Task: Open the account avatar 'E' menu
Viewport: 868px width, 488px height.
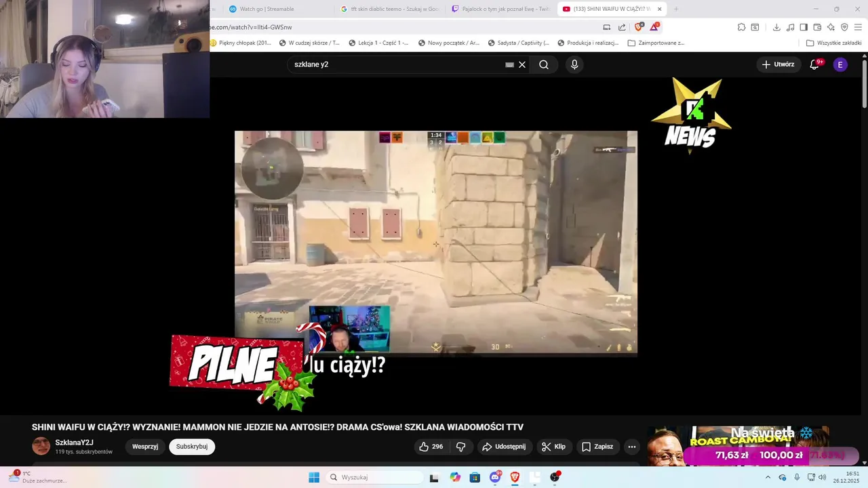Action: (x=840, y=64)
